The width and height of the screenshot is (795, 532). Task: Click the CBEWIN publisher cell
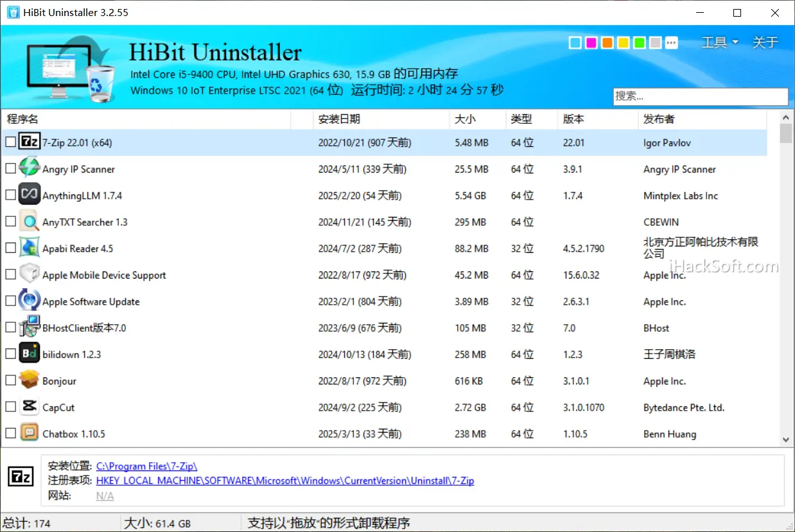click(x=661, y=222)
